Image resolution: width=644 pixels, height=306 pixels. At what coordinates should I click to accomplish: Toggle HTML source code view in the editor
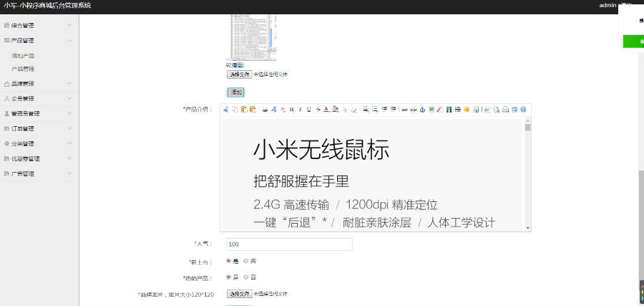[x=487, y=110]
